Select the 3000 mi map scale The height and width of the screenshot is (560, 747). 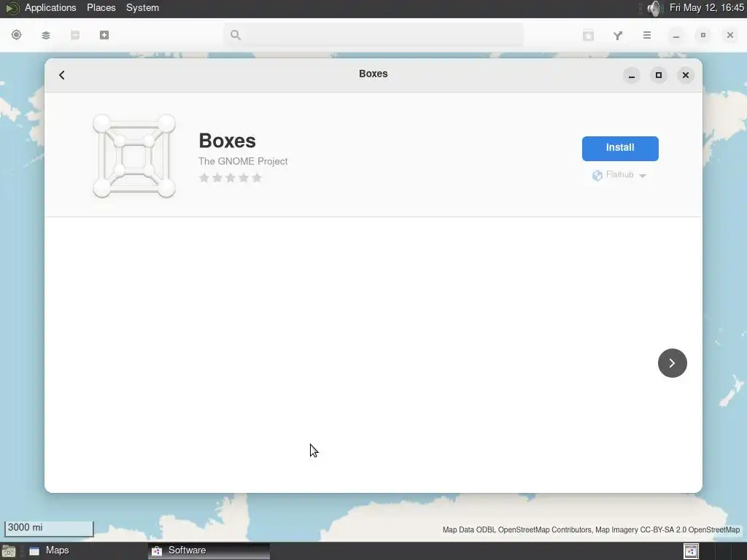[49, 528]
